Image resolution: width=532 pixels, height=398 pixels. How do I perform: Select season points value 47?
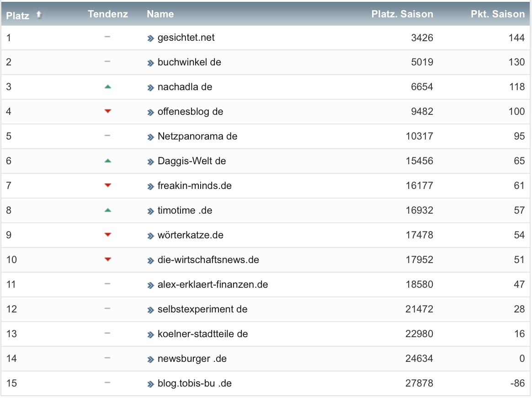click(519, 284)
